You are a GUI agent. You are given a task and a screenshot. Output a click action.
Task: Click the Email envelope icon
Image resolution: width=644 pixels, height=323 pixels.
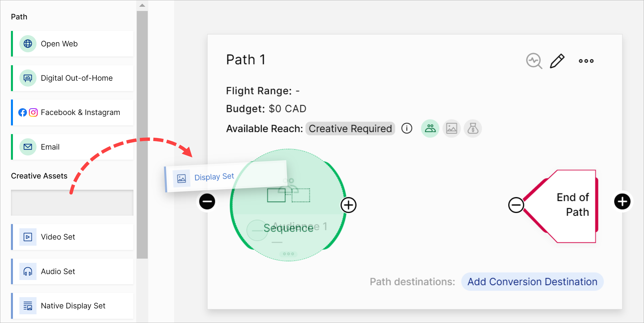click(x=28, y=147)
